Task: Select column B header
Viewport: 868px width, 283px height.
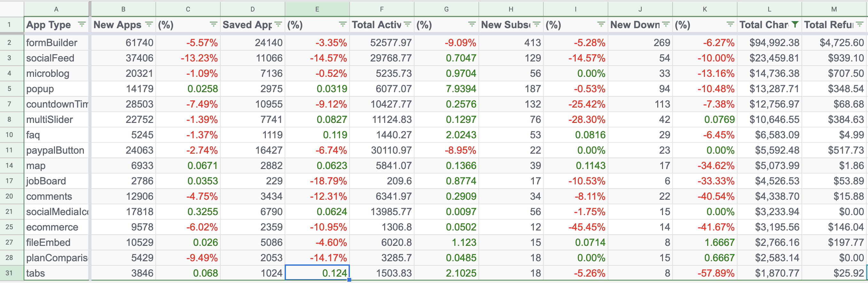Action: pos(123,9)
